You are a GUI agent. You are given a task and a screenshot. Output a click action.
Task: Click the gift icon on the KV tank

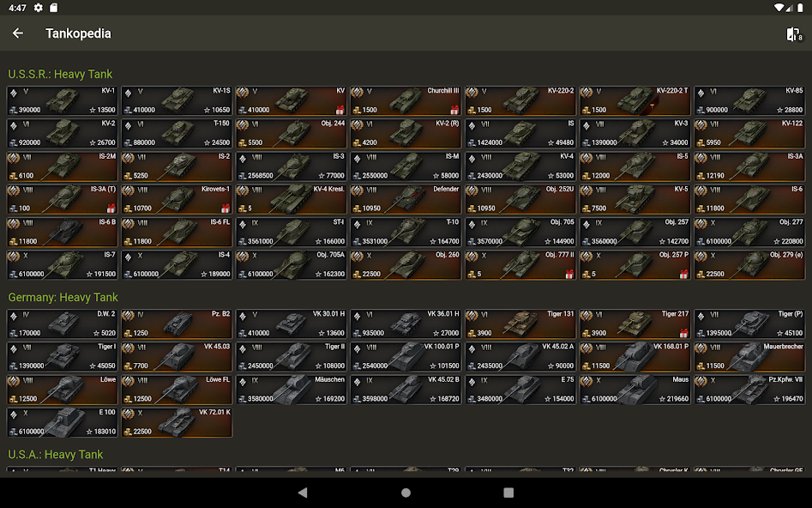[340, 110]
